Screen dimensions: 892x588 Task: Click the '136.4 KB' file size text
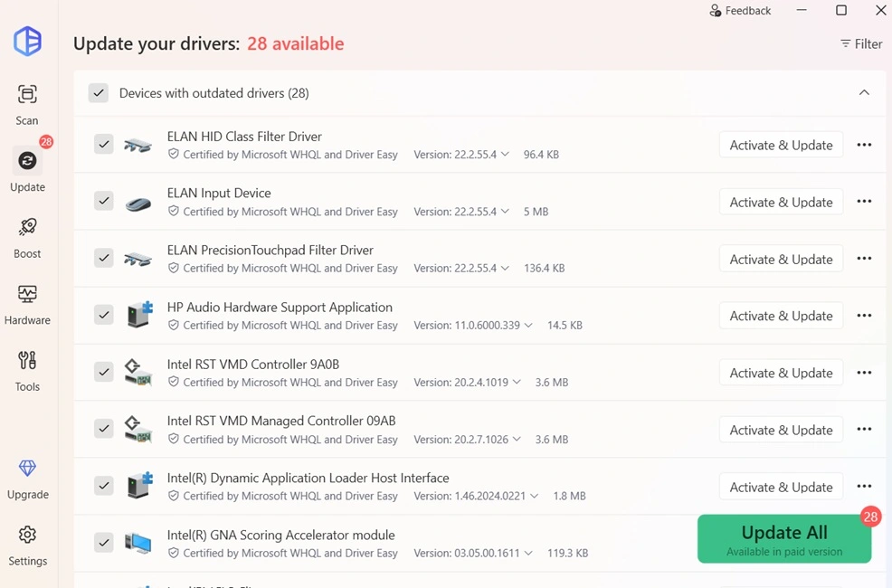[545, 269]
